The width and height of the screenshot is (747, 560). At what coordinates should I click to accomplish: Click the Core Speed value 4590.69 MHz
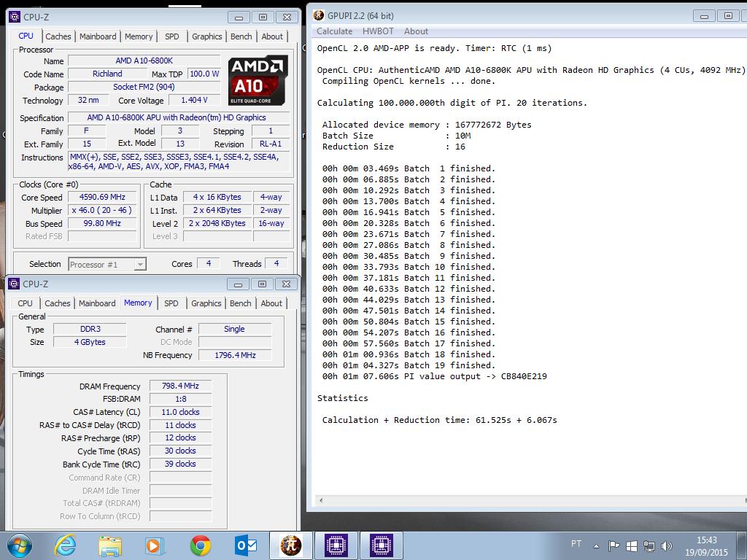102,197
